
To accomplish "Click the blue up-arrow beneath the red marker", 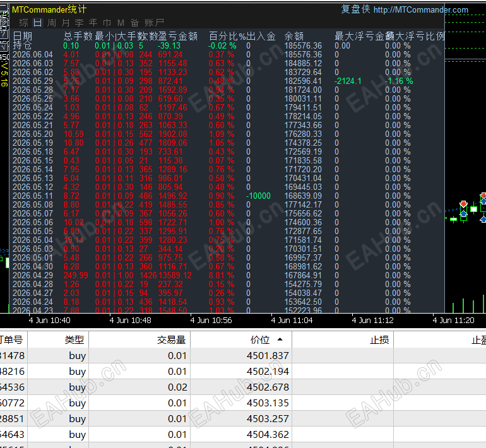I will [463, 213].
